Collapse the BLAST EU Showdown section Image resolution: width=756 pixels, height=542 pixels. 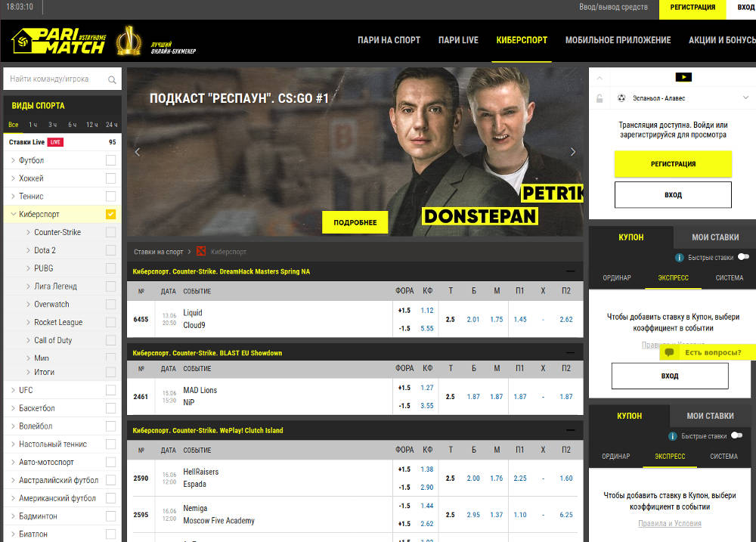point(570,352)
